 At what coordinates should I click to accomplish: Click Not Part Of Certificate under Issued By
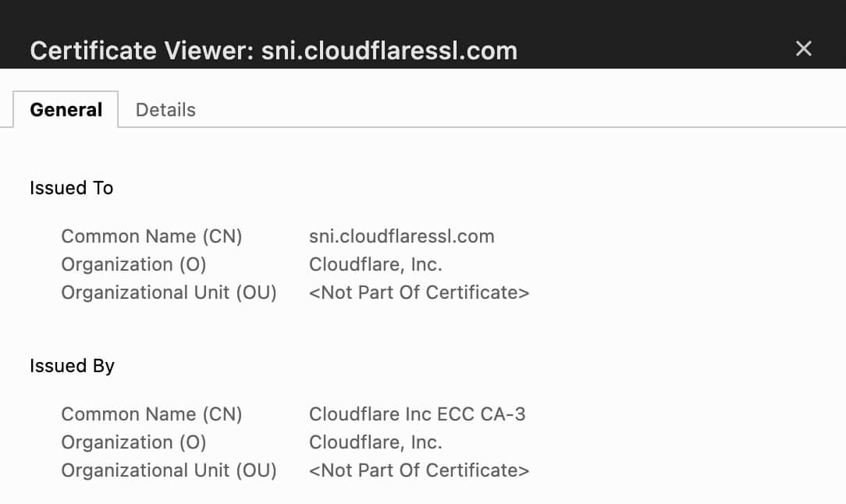tap(419, 470)
